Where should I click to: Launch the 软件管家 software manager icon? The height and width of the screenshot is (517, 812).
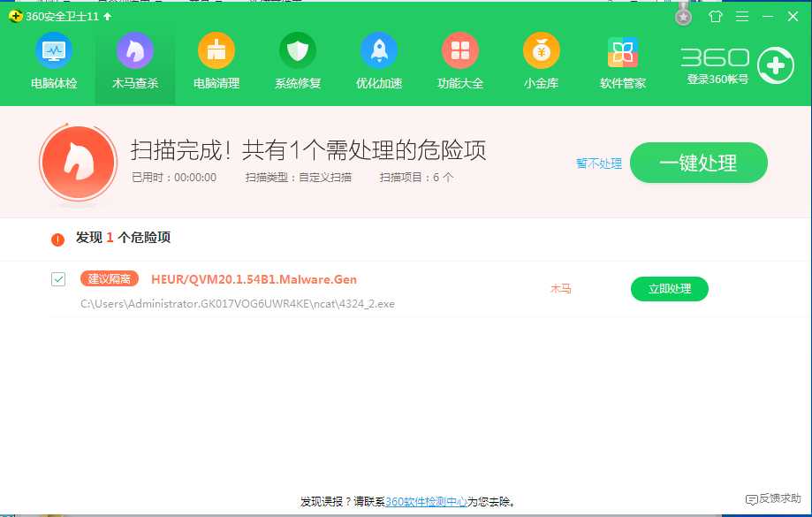pos(623,60)
